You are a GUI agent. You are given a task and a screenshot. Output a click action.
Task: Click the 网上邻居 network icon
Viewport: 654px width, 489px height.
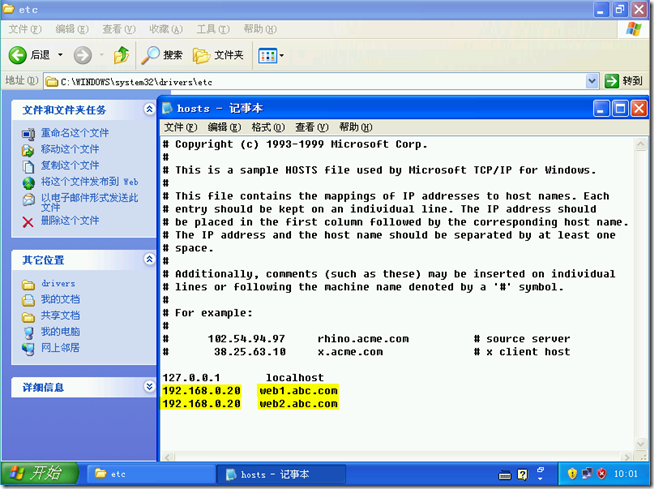pyautogui.click(x=28, y=348)
